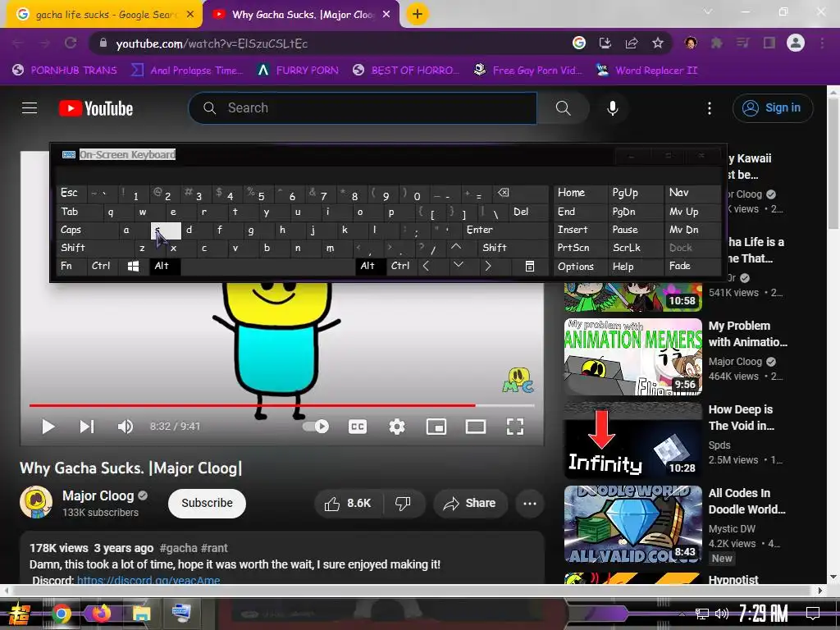Open the Chrome profile avatar menu

pos(796,43)
